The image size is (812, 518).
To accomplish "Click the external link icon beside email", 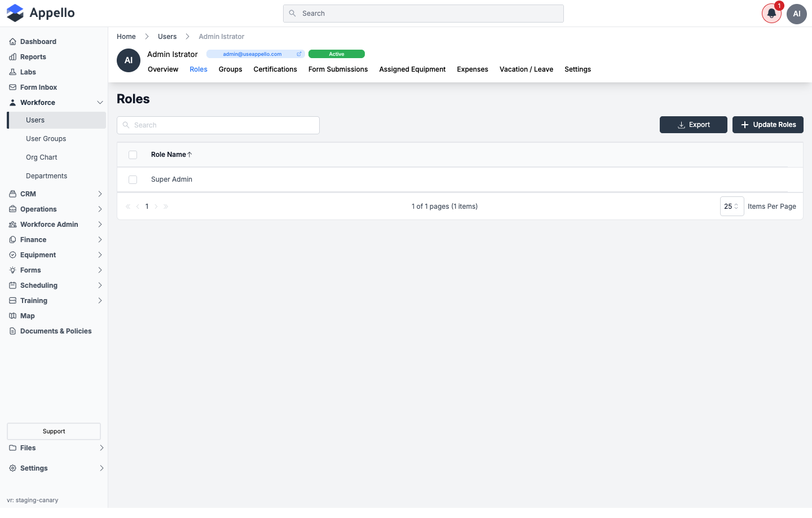I will click(299, 54).
